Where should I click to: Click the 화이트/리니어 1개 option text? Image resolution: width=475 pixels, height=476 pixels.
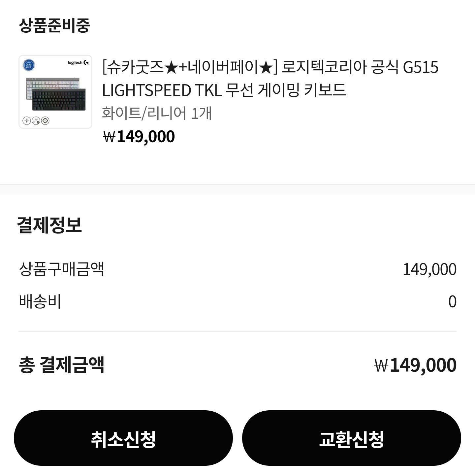pyautogui.click(x=156, y=113)
